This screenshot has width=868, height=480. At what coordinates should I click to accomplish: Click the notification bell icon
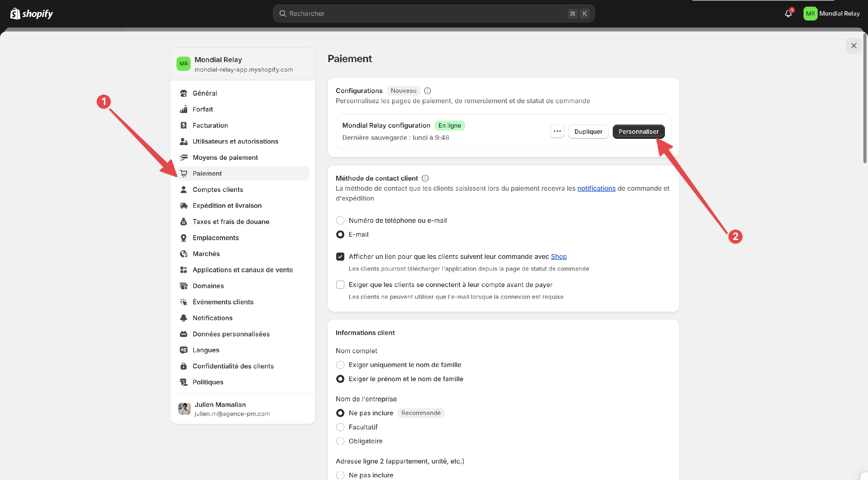click(788, 14)
